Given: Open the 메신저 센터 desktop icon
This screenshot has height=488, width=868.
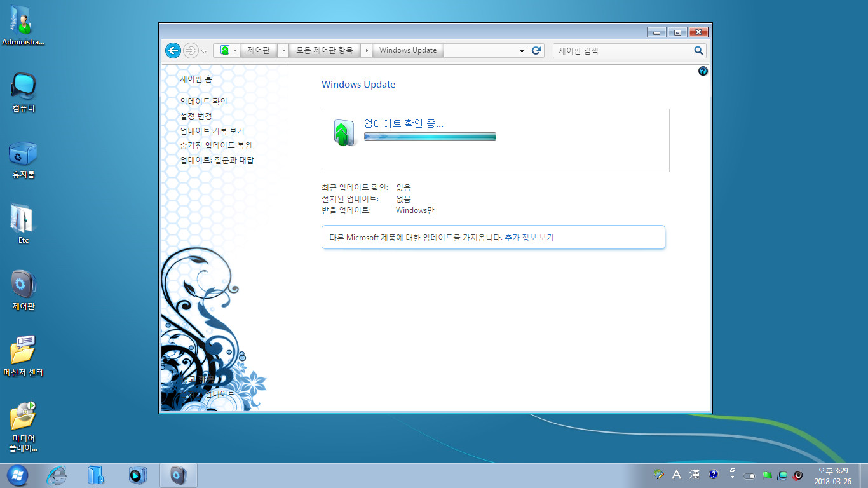Looking at the screenshot, I should [24, 357].
